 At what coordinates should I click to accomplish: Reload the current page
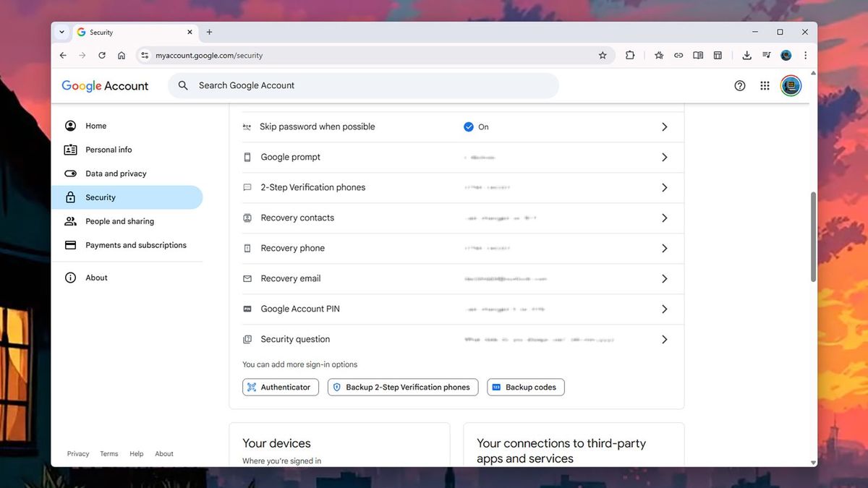[x=102, y=55]
